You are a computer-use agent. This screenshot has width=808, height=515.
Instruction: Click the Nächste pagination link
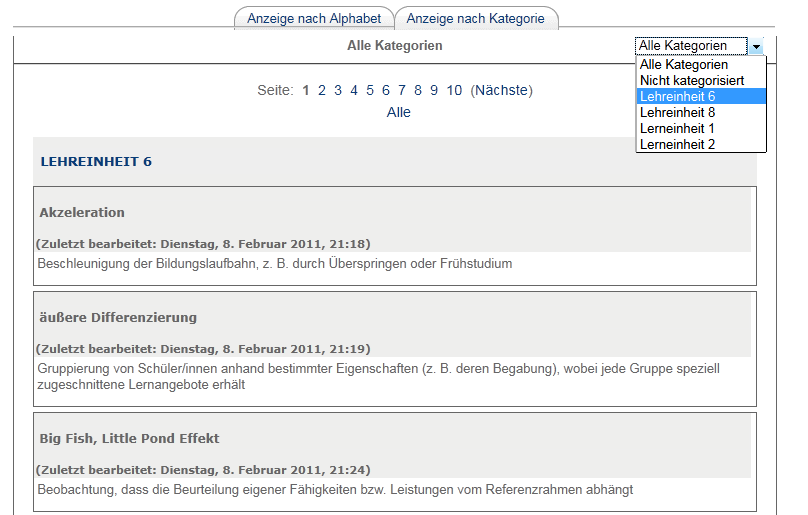pos(501,91)
